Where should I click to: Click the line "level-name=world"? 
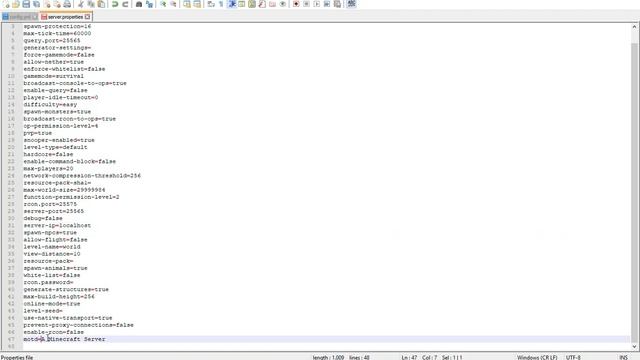click(x=52, y=247)
